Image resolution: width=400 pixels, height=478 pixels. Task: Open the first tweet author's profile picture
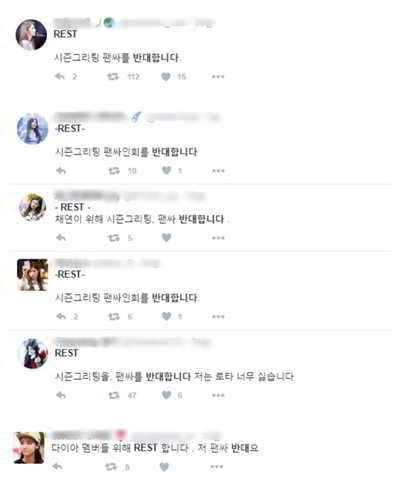(x=31, y=35)
